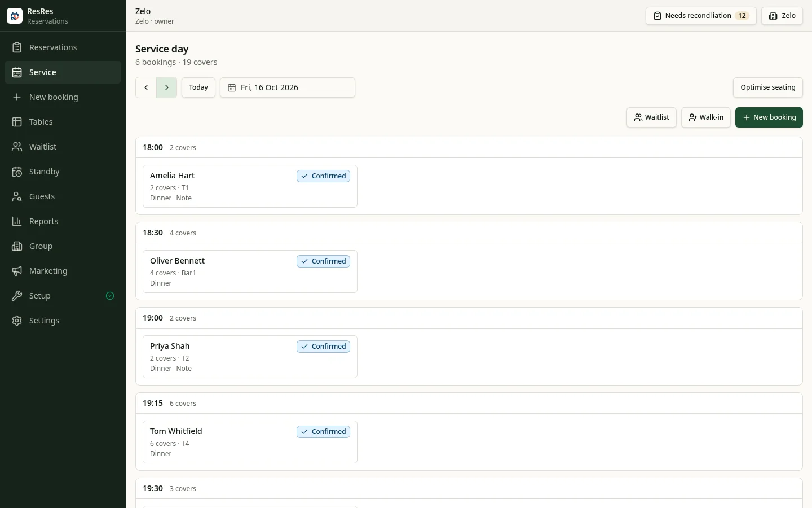The image size is (812, 508).
Task: Add a Walk-in
Action: 706,117
